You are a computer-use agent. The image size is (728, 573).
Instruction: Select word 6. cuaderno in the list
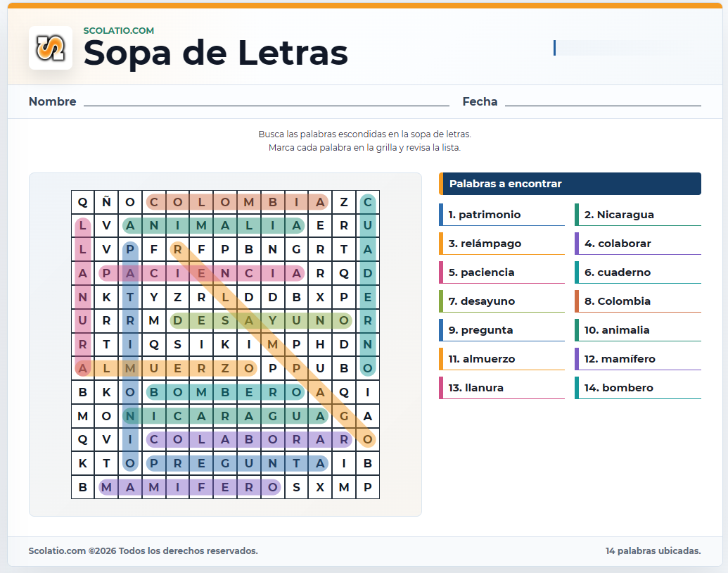point(638,272)
